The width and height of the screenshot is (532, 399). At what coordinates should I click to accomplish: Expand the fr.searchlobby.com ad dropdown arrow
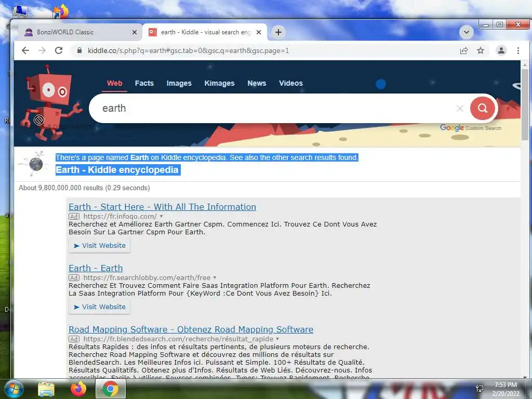coord(215,278)
